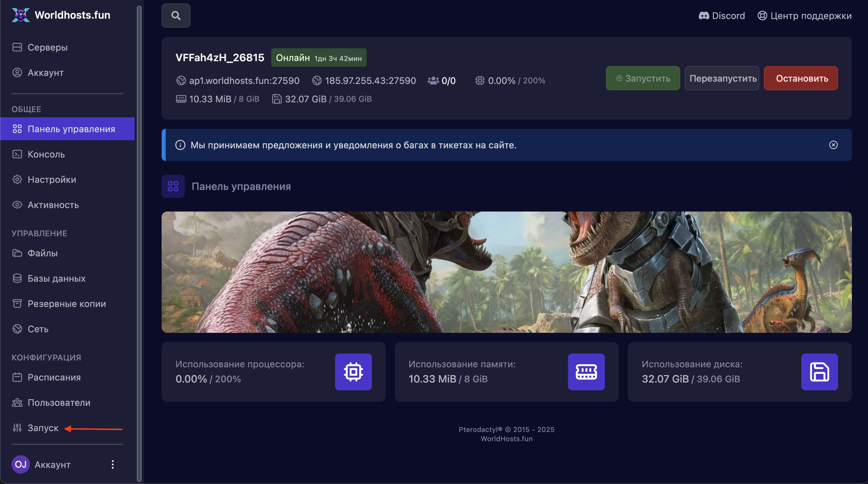Dismiss the tickets info banner

coord(833,145)
